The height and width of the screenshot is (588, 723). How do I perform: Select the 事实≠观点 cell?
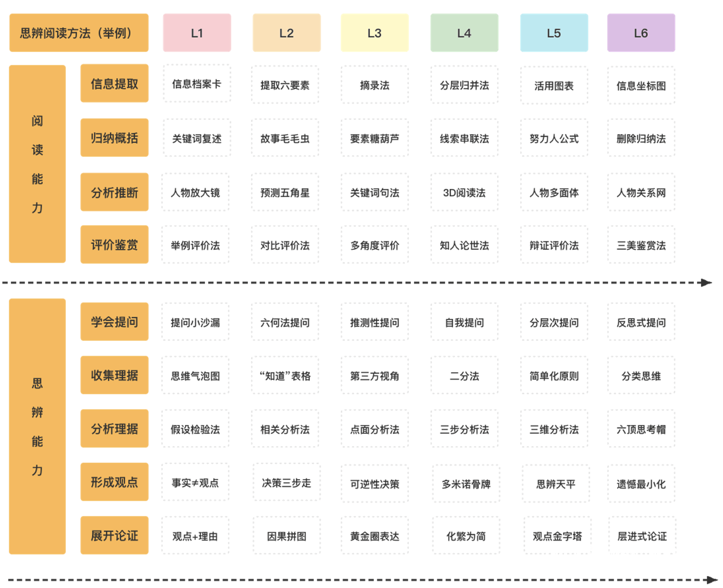click(x=195, y=482)
